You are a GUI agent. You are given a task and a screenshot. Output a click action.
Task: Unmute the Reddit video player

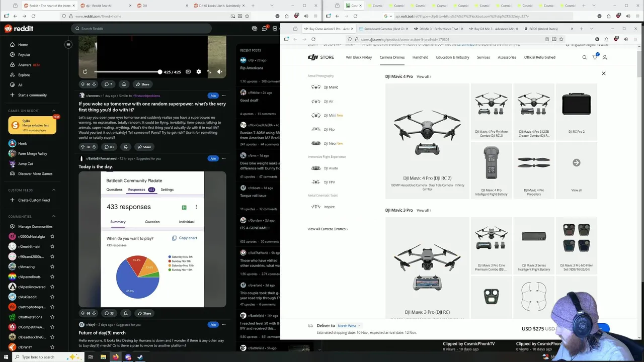click(220, 72)
